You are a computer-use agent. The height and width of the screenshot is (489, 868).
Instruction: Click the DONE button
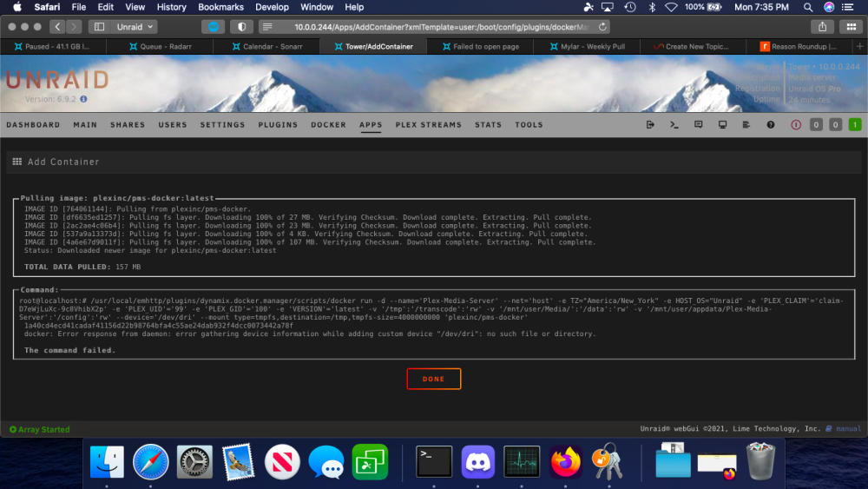coord(433,379)
